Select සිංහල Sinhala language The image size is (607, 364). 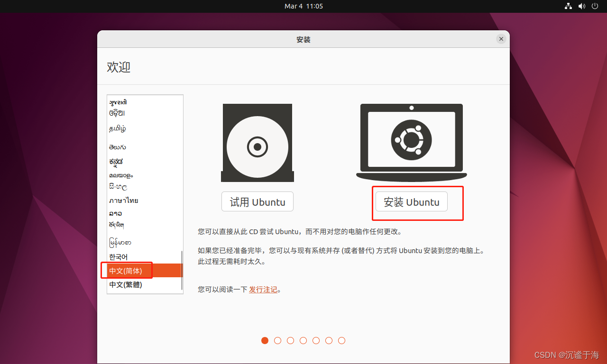(x=145, y=187)
